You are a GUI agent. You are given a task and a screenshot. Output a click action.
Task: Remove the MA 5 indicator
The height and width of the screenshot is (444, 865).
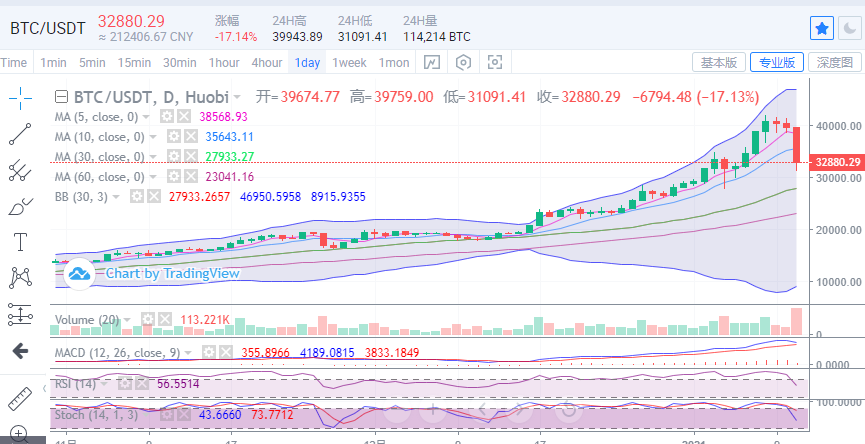pos(184,116)
